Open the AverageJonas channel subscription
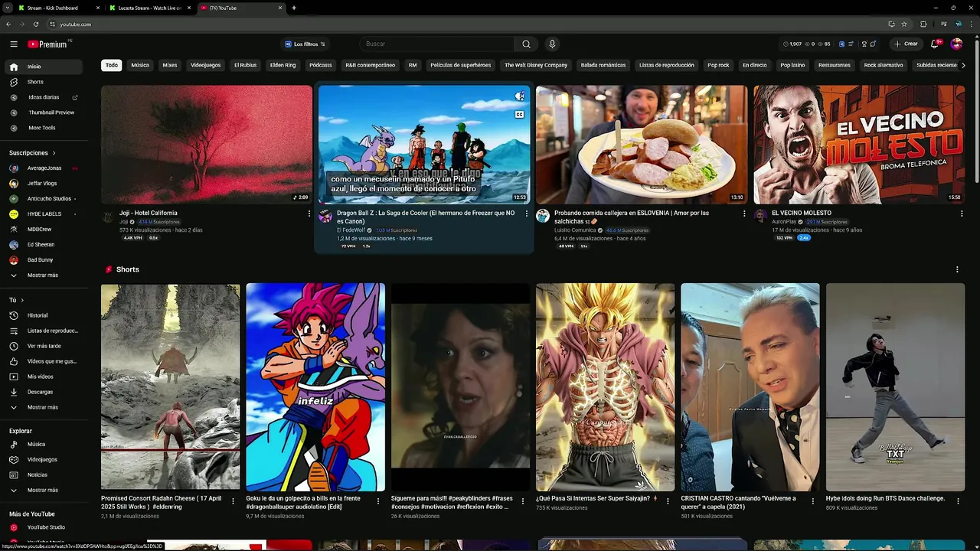Viewport: 980px width, 551px height. pos(43,168)
